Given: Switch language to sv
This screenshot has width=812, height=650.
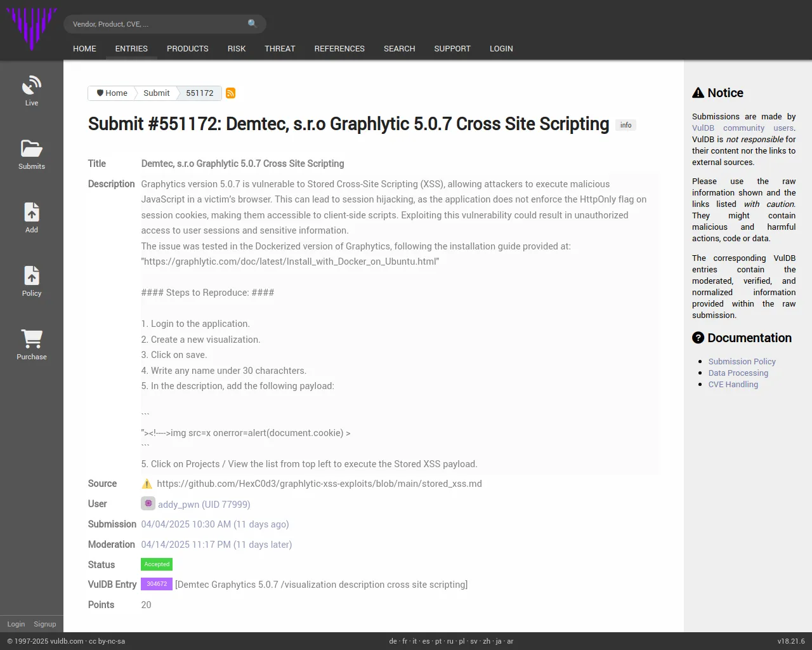Looking at the screenshot, I should pyautogui.click(x=474, y=641).
